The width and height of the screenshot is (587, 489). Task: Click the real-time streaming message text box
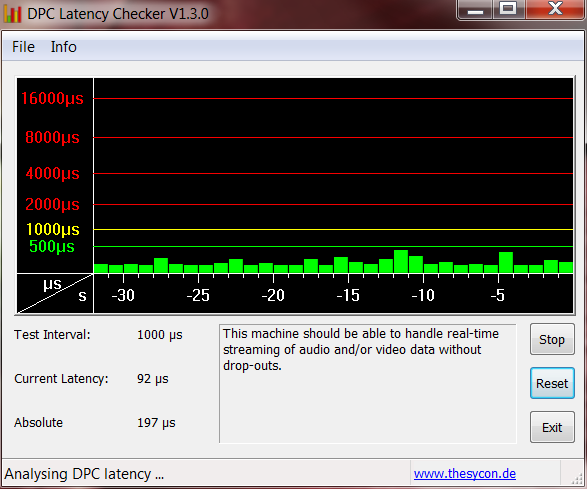(368, 383)
